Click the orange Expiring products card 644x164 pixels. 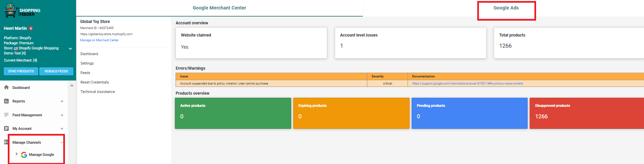(x=351, y=113)
